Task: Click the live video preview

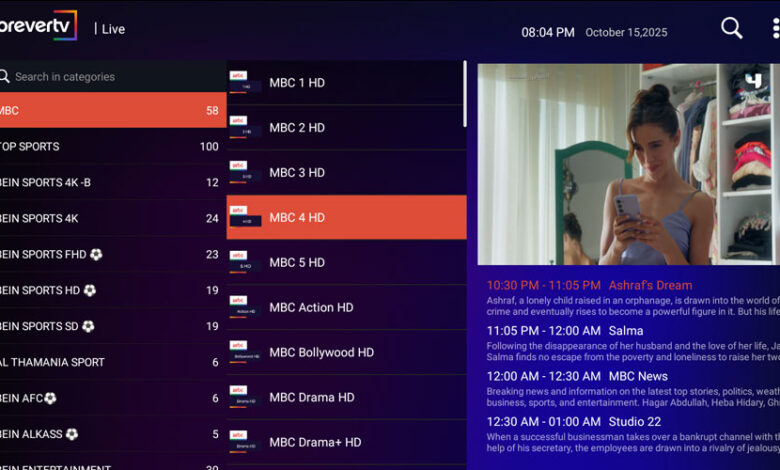Action: tap(628, 165)
